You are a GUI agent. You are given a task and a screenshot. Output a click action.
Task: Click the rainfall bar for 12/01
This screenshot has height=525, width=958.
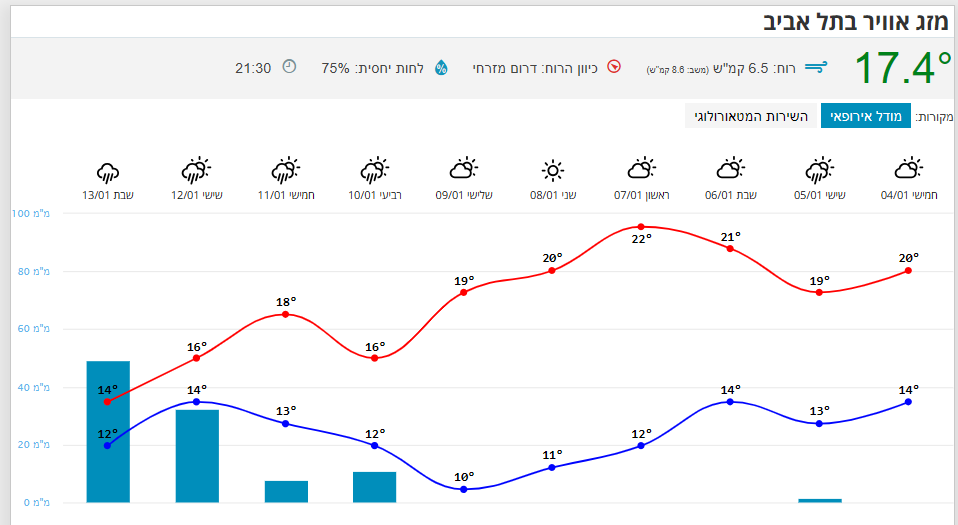point(197,456)
